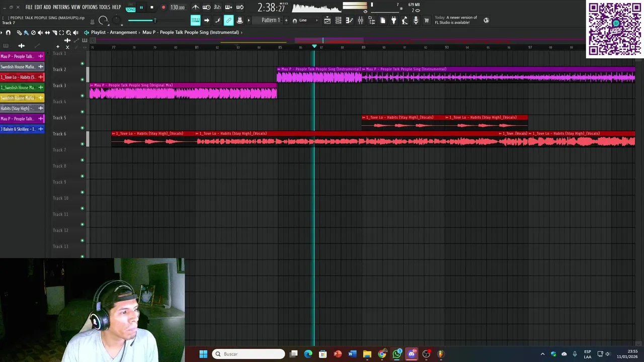The width and height of the screenshot is (644, 362).
Task: Open the Piano roll icon
Action: tap(349, 20)
